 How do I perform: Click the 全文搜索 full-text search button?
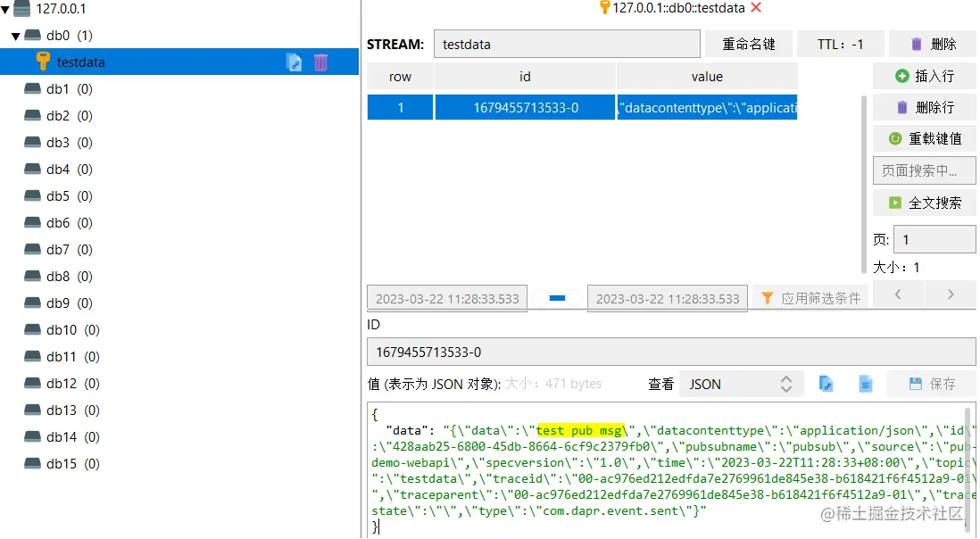click(925, 203)
